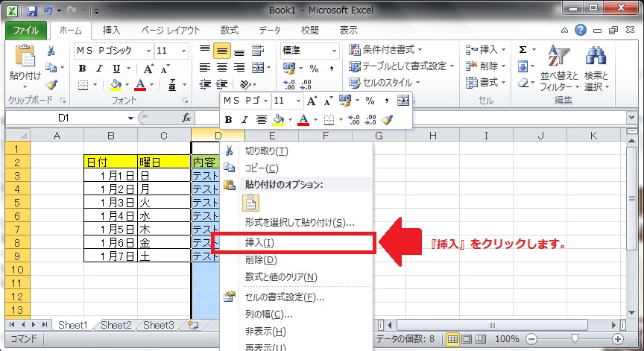
Task: Switch to the ページ レイアウト tab
Action: pyautogui.click(x=171, y=30)
